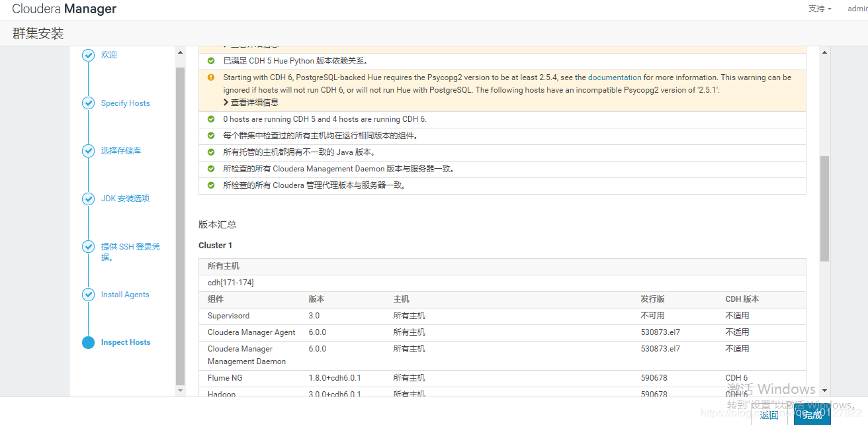Click the 群集安装 page title

click(x=38, y=34)
